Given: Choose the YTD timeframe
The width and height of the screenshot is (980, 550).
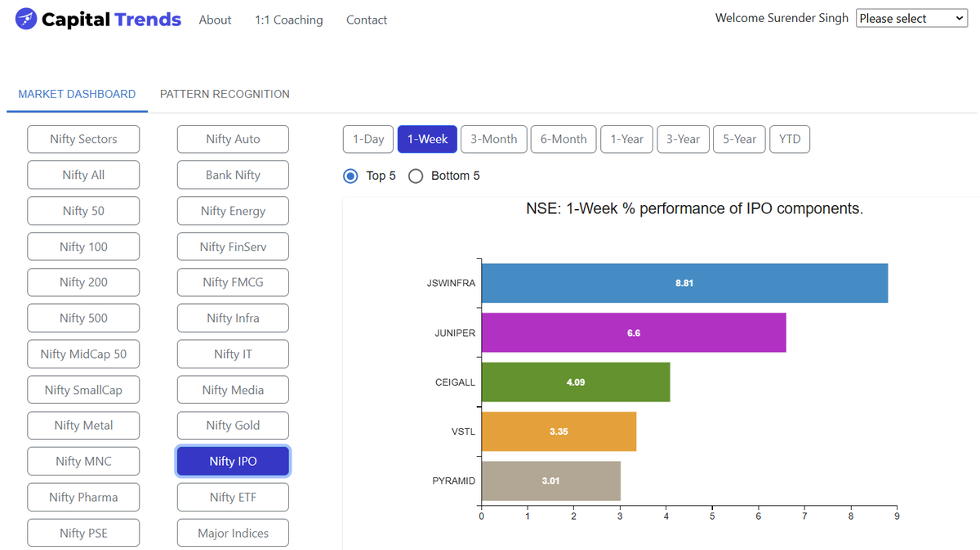Looking at the screenshot, I should 790,139.
